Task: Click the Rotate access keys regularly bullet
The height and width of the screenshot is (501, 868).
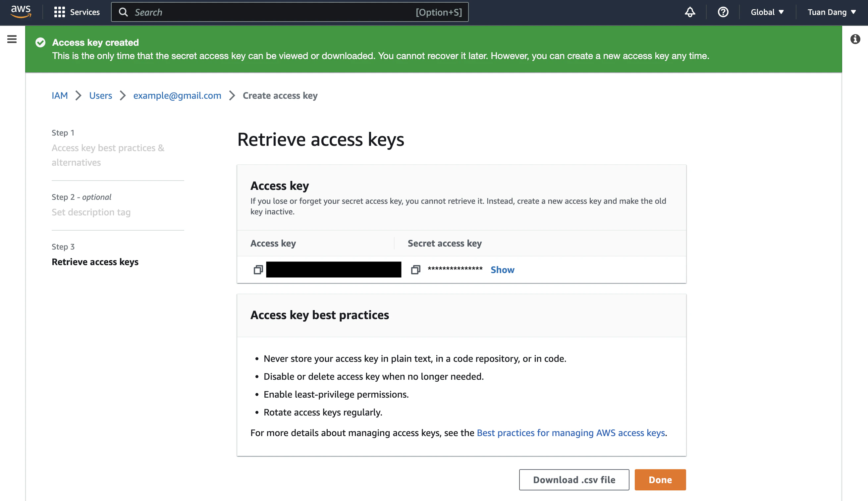Action: pos(323,412)
